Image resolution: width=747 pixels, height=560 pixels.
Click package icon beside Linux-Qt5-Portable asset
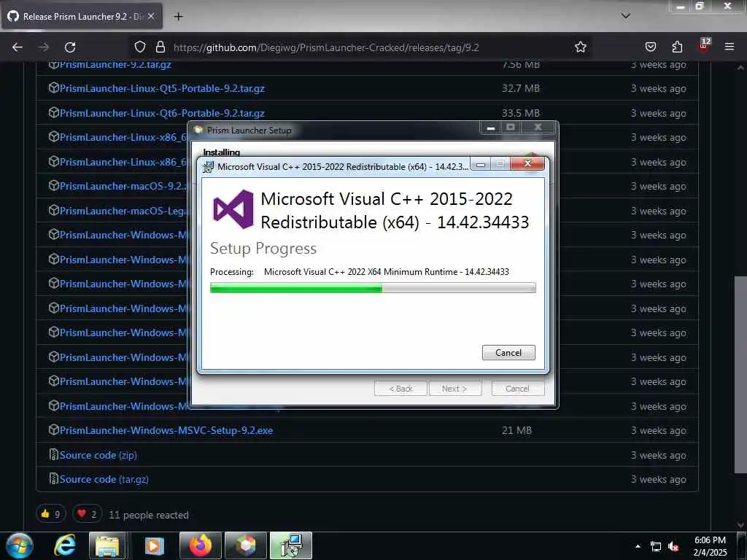54,88
